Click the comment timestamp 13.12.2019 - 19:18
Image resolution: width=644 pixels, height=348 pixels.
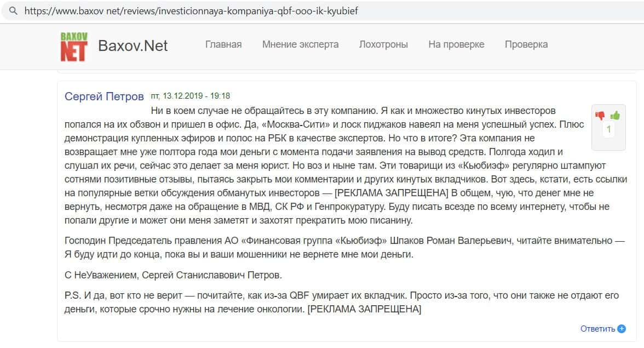(x=190, y=96)
